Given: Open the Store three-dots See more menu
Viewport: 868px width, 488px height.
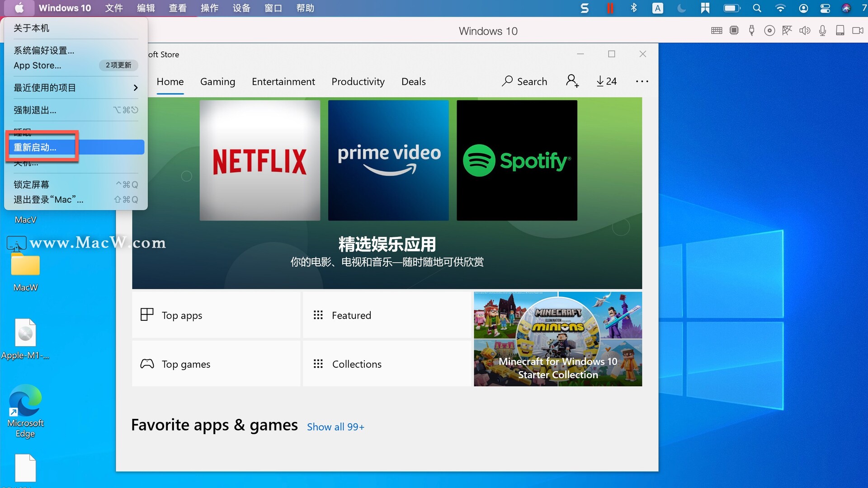Looking at the screenshot, I should (642, 81).
